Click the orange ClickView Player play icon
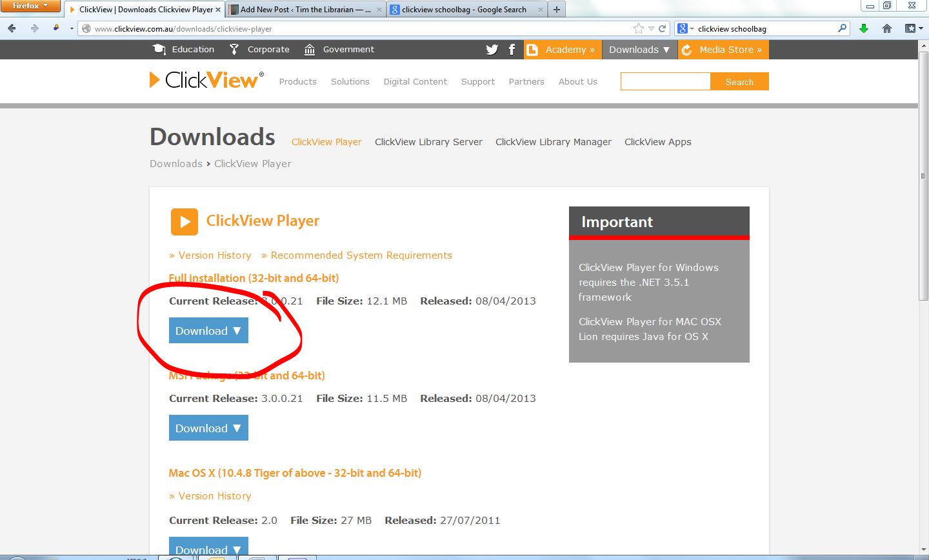Image resolution: width=929 pixels, height=560 pixels. [x=185, y=222]
